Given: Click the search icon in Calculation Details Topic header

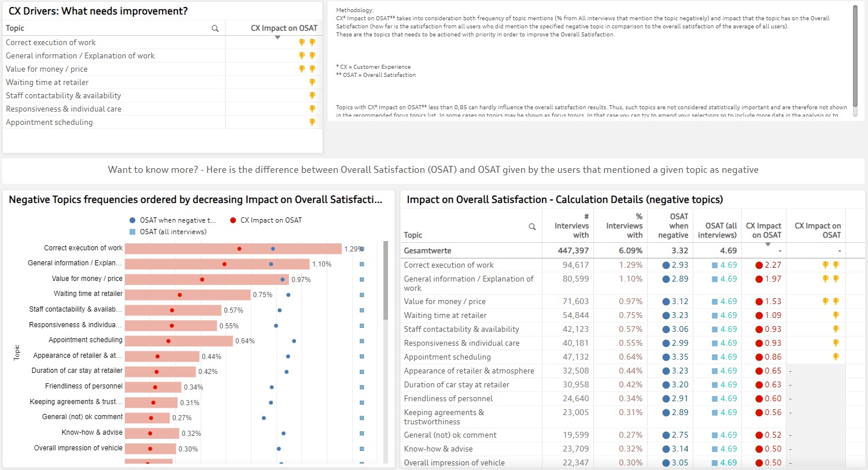Looking at the screenshot, I should (x=532, y=227).
